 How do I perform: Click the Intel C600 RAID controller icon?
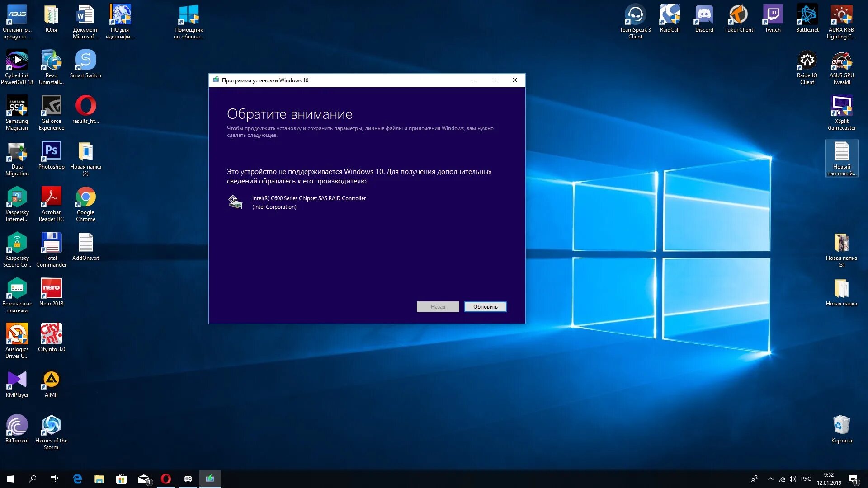pyautogui.click(x=235, y=202)
